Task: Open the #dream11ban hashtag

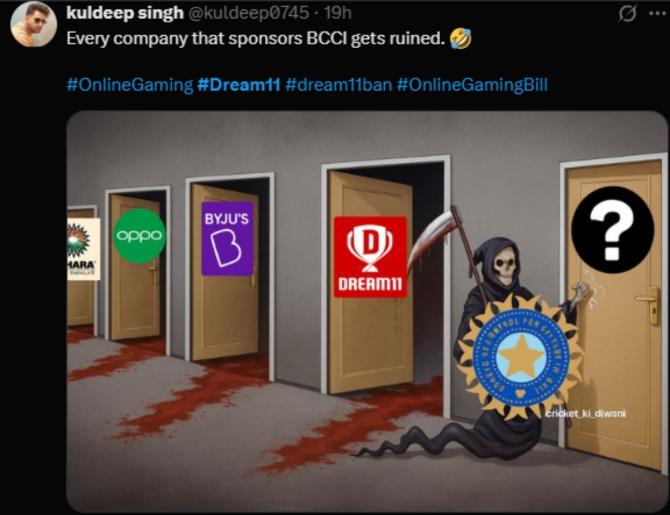Action: (x=338, y=85)
